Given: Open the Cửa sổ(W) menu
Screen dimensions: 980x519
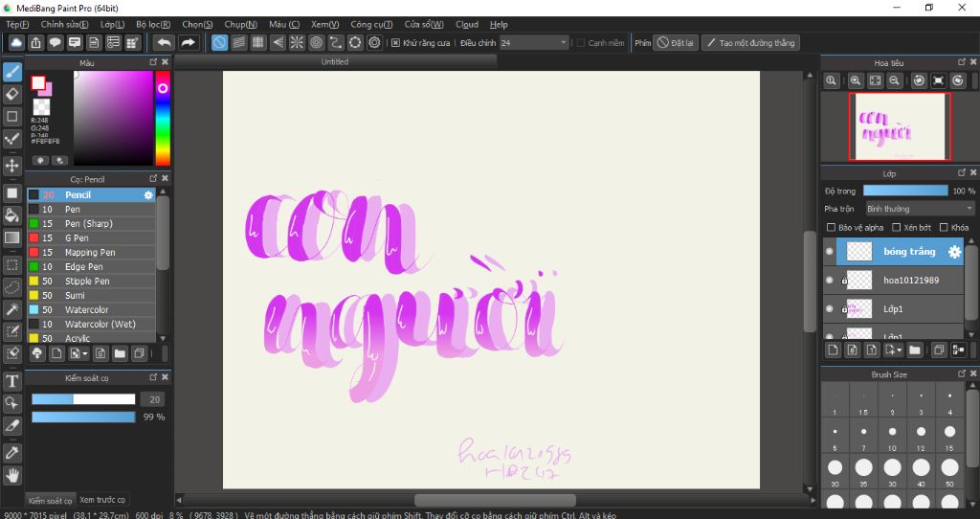Looking at the screenshot, I should 424,24.
